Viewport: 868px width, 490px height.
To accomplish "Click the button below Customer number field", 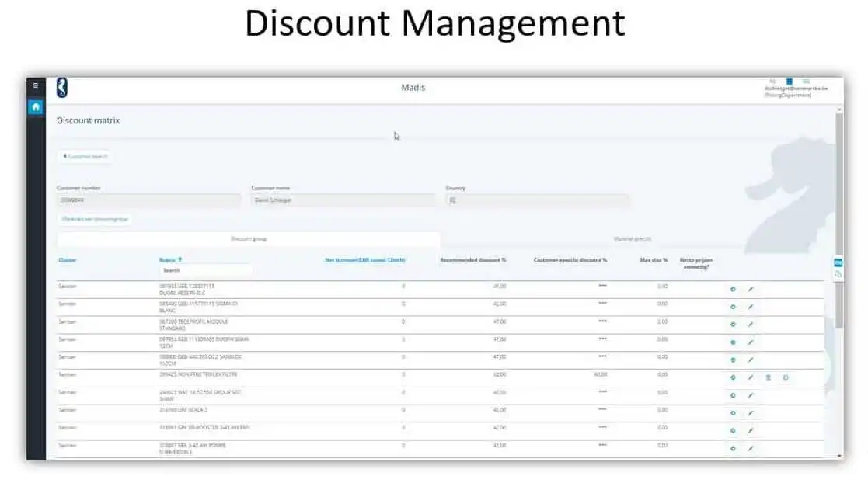I will [95, 219].
